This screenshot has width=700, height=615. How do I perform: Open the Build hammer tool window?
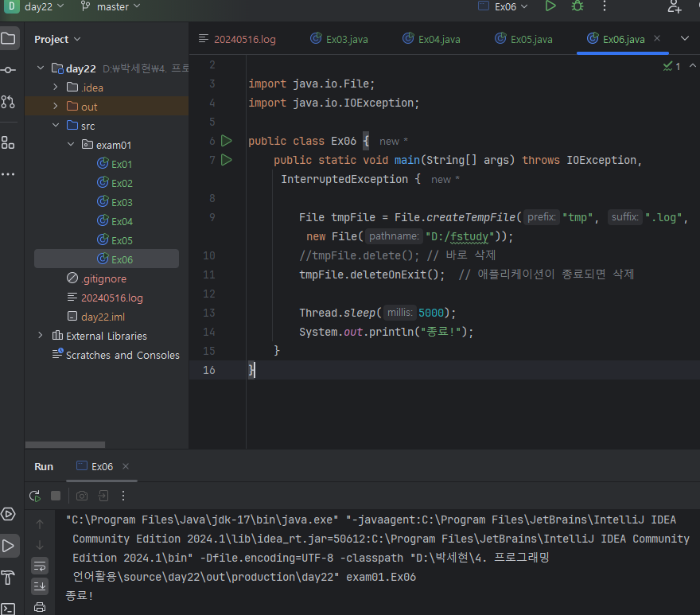[x=8, y=577]
